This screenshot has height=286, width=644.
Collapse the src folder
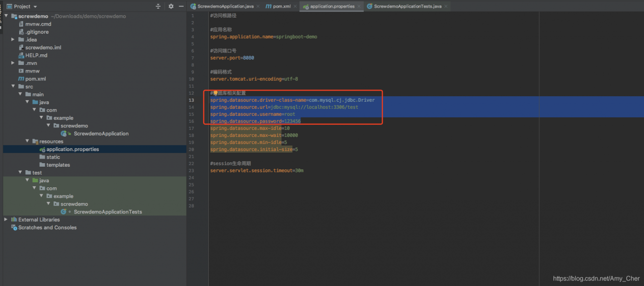point(13,87)
